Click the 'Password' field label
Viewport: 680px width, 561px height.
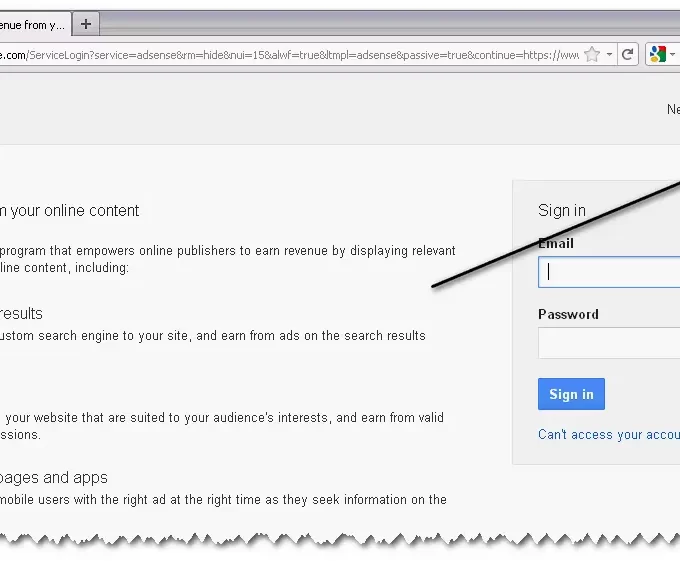pyautogui.click(x=568, y=314)
